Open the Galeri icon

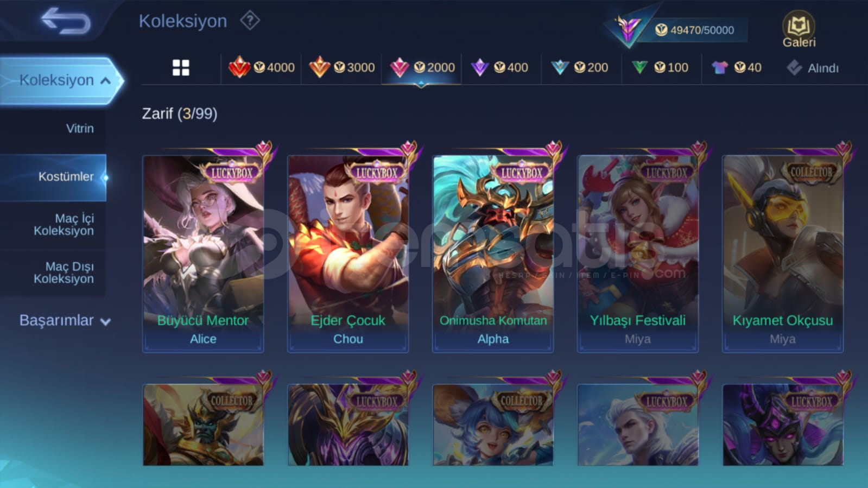799,29
